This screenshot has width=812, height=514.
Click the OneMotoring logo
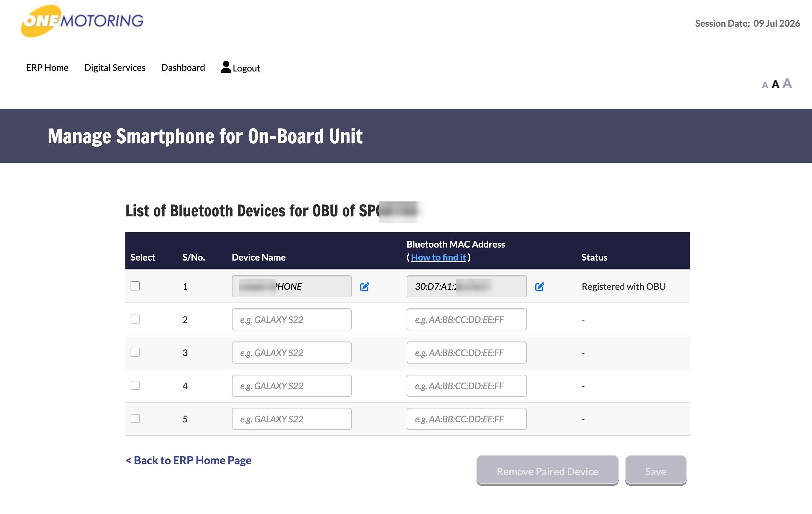coord(82,21)
